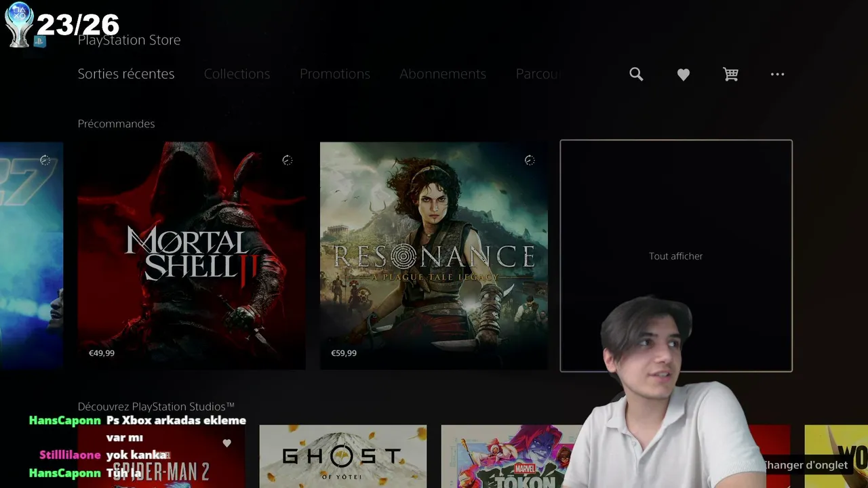Click the first HansCaponn chat username
Image resolution: width=868 pixels, height=488 pixels.
(64, 420)
